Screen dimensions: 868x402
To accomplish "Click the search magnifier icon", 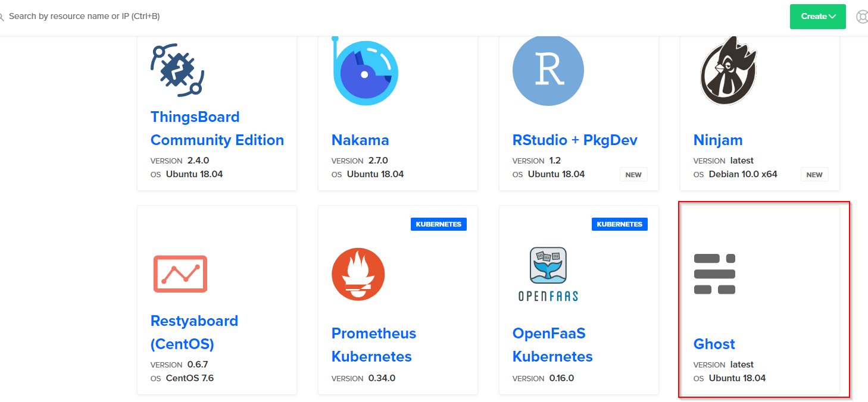I will (x=2, y=17).
